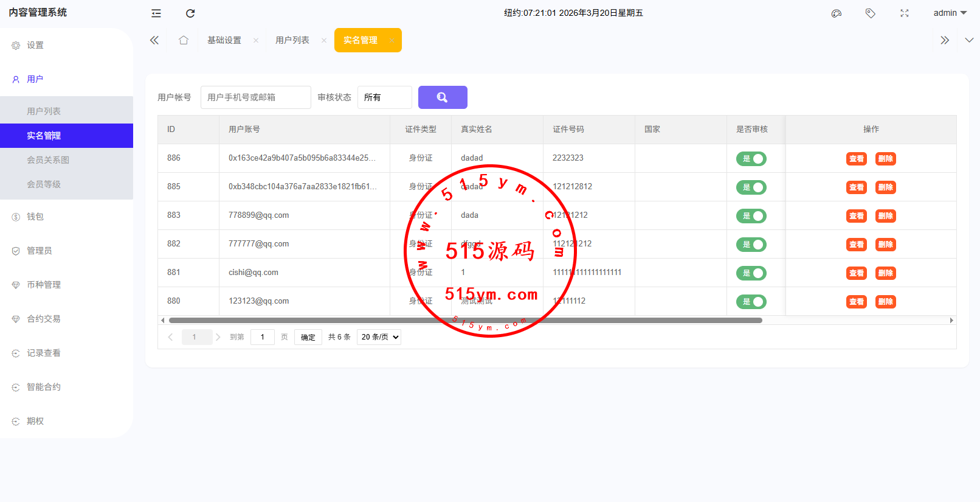Toggle audit switch for user ID 886
This screenshot has width=980, height=502.
click(x=751, y=159)
